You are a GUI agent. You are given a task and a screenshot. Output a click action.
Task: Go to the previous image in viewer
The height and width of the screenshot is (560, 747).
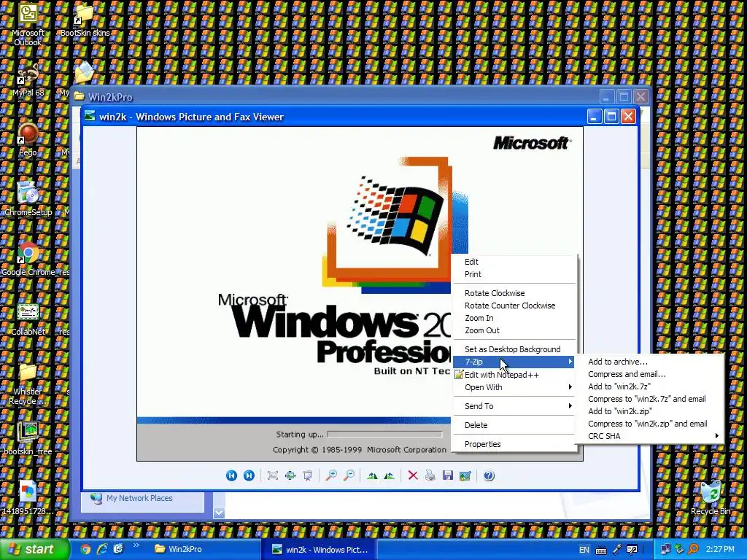pos(231,475)
